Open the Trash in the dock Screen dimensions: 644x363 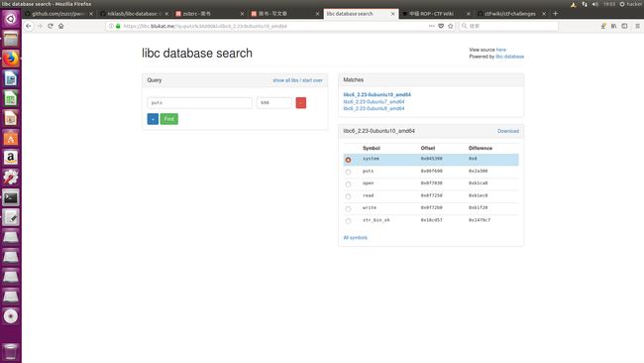[x=11, y=352]
